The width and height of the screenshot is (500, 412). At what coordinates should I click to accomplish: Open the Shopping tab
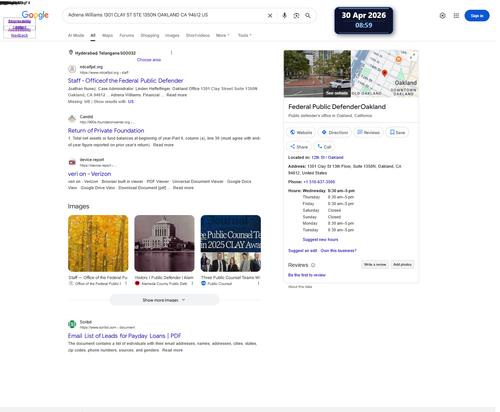click(150, 35)
